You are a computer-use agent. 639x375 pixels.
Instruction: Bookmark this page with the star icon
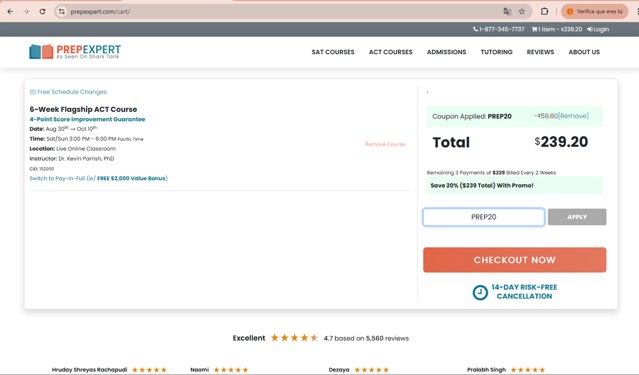click(x=522, y=11)
